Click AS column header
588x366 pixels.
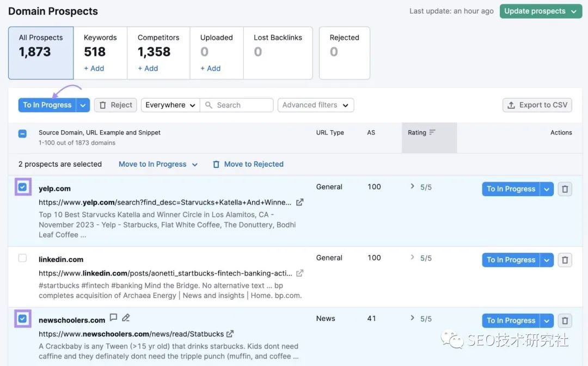click(371, 132)
